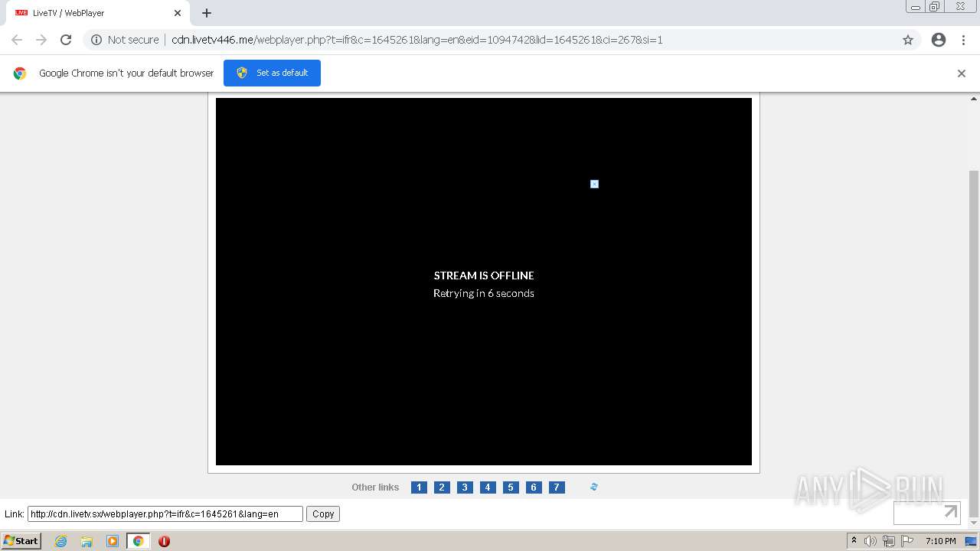Click the Copy button
Viewport: 980px width, 551px height.
point(323,514)
